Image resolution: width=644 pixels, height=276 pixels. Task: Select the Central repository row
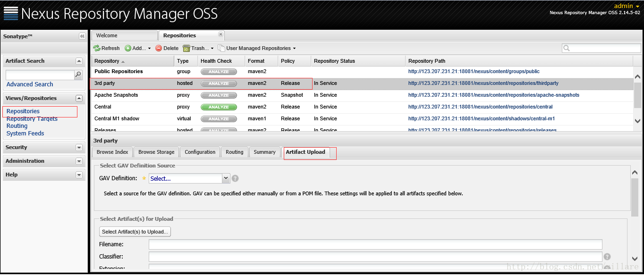click(362, 107)
